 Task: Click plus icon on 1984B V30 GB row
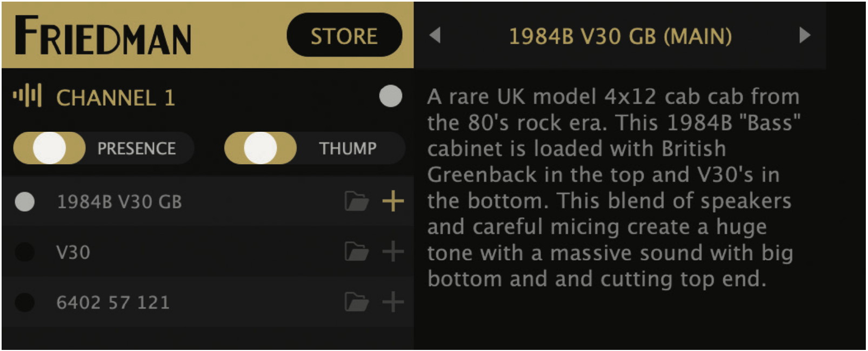[393, 201]
